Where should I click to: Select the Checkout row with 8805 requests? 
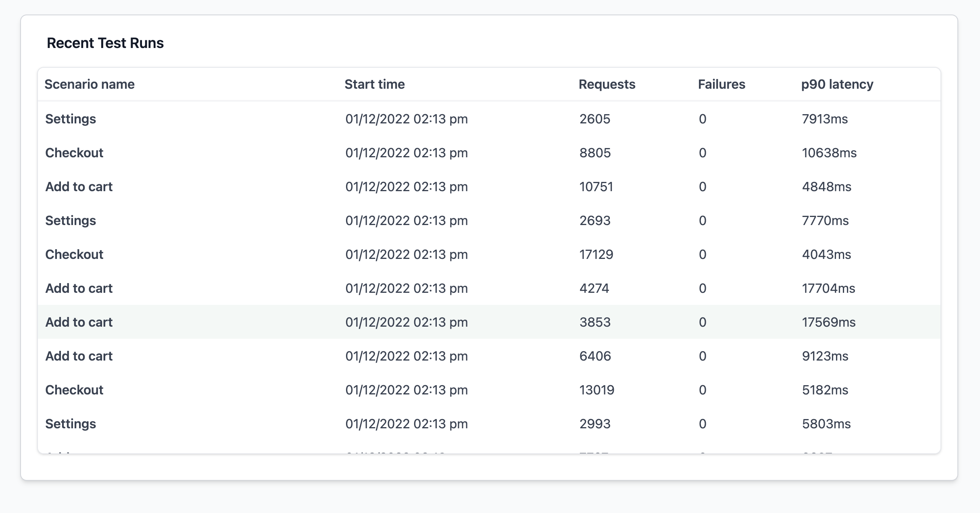pyautogui.click(x=489, y=153)
